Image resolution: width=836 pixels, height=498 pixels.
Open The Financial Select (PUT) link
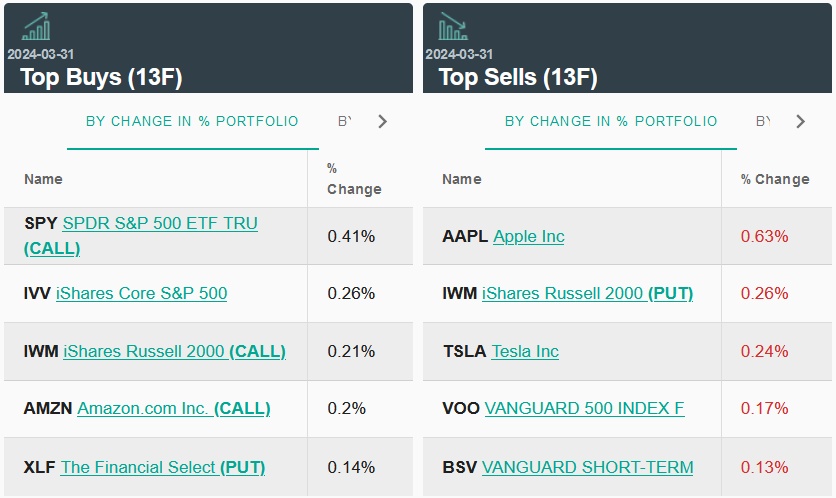pos(162,467)
